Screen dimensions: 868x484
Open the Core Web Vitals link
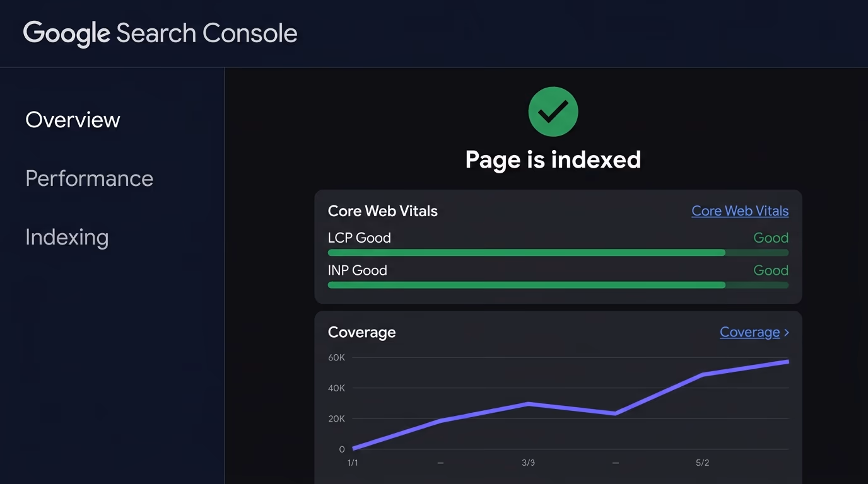point(740,211)
